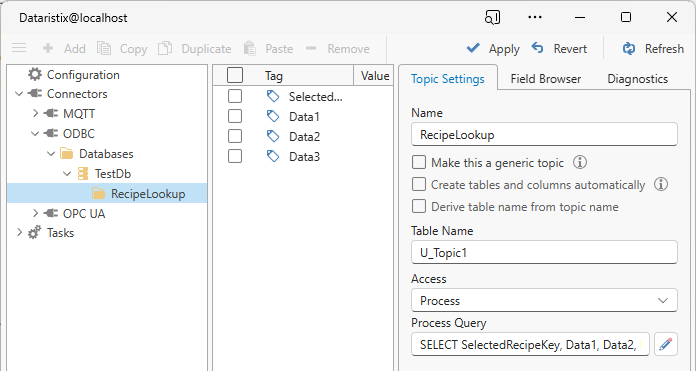Switch to the Diagnostics tab
696x371 pixels.
coord(637,79)
